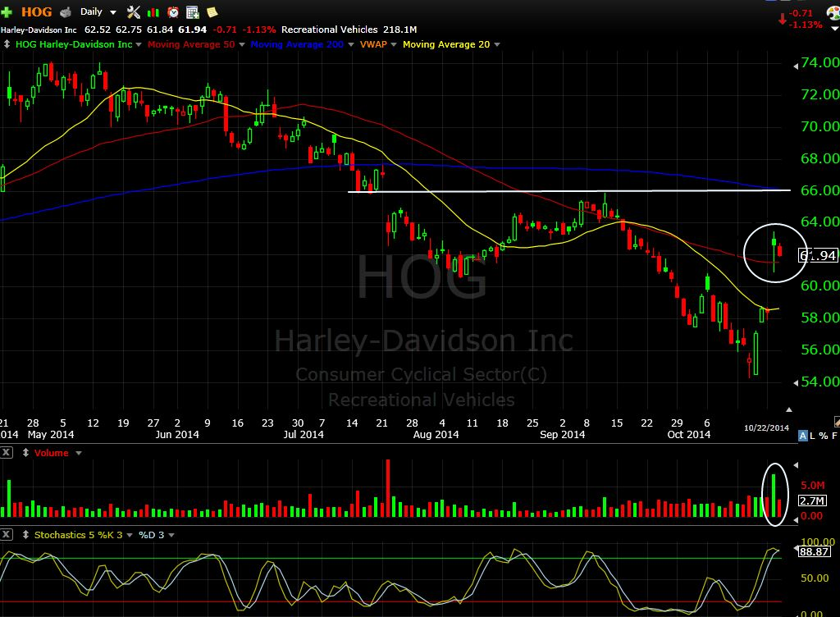Click the green plus add icon
The image size is (840, 617).
click(7, 11)
